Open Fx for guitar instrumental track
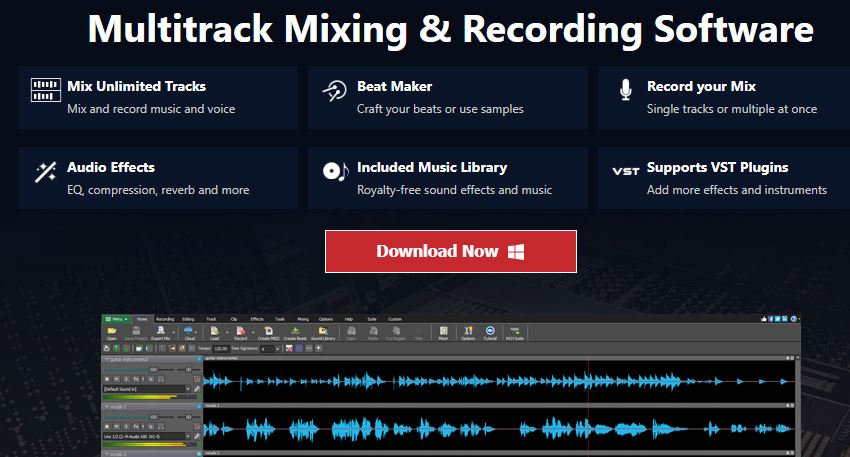 (x=136, y=379)
